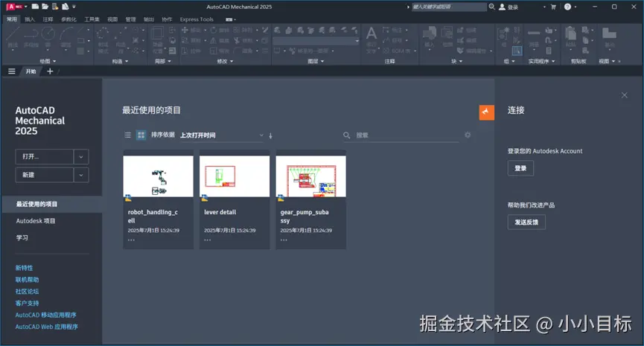Click the New file quick access icon

pos(35,7)
